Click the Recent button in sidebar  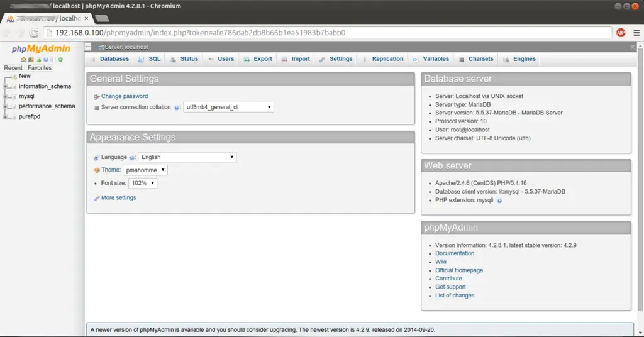(13, 68)
